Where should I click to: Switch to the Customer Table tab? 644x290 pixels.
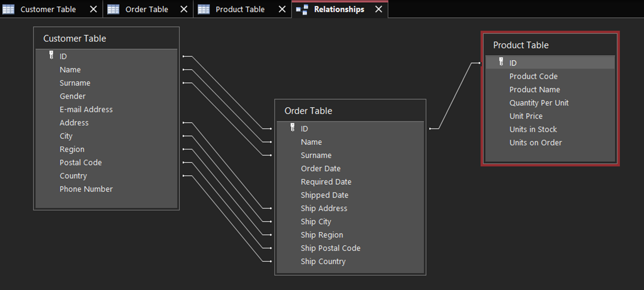(48, 9)
